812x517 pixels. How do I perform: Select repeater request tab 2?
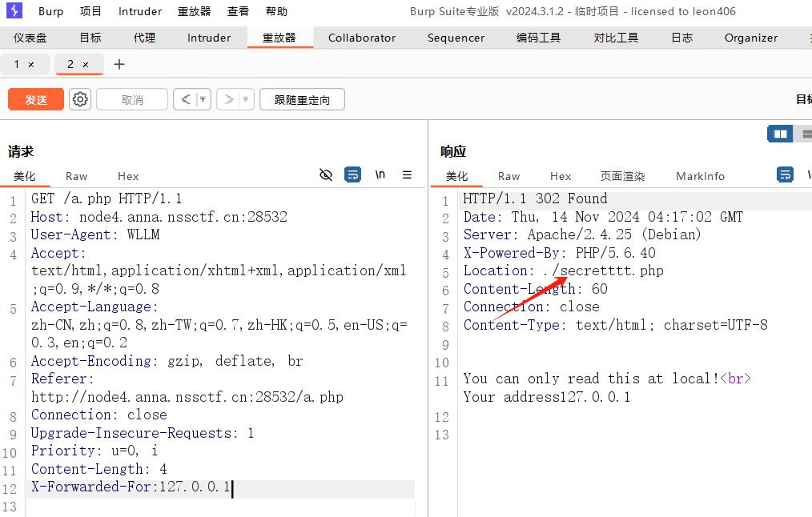70,64
